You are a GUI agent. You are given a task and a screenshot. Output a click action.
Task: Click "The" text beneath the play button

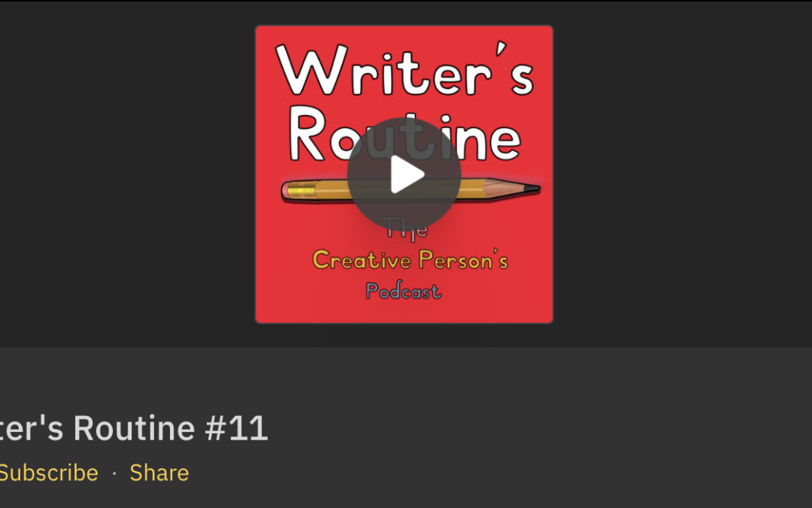[406, 230]
